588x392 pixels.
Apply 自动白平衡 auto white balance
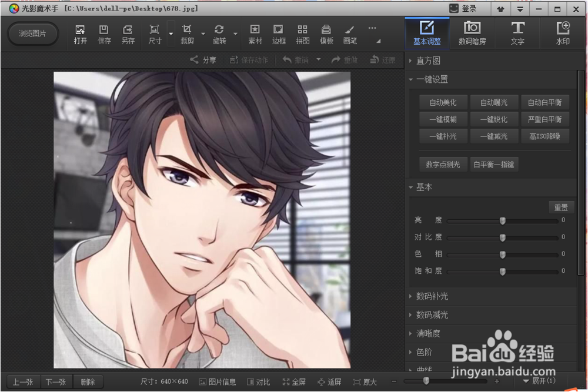click(x=545, y=102)
